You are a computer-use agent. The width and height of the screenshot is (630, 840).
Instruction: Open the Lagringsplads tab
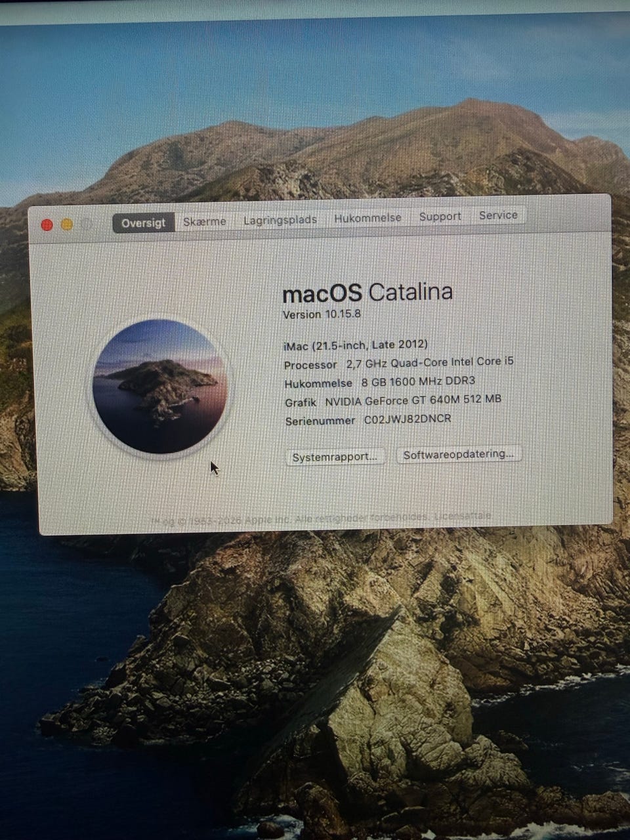pyautogui.click(x=280, y=220)
